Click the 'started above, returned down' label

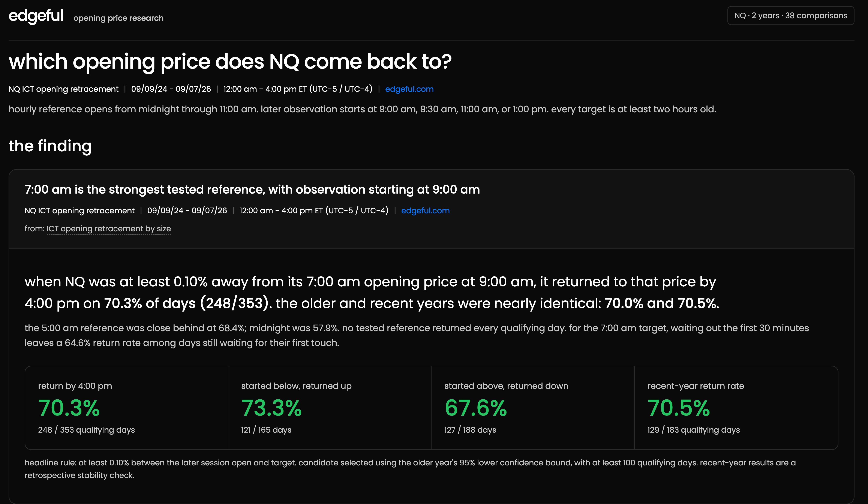click(506, 386)
